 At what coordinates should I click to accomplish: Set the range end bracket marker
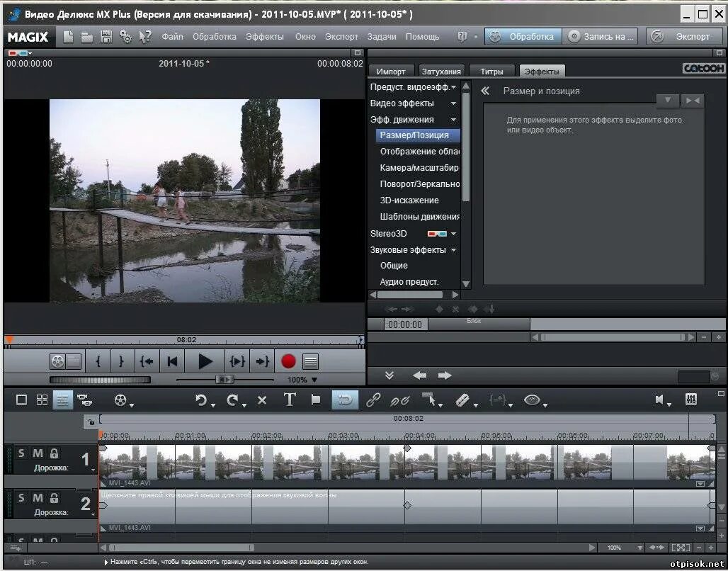click(x=121, y=361)
